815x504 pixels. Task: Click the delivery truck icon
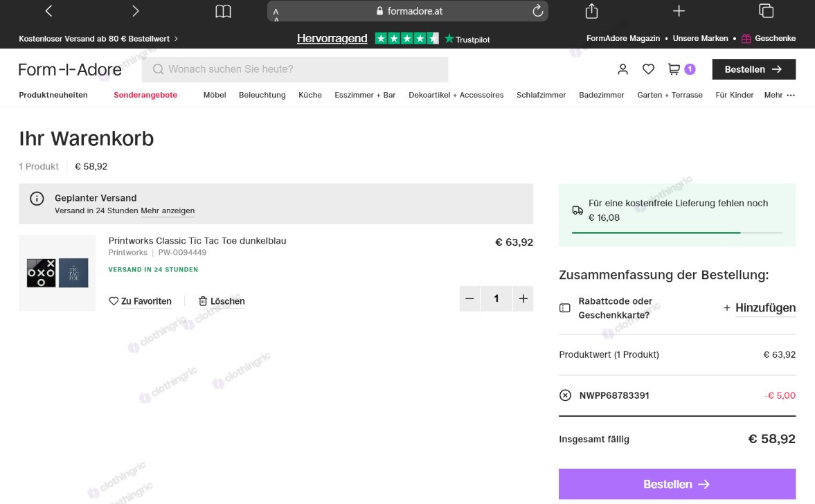click(577, 210)
